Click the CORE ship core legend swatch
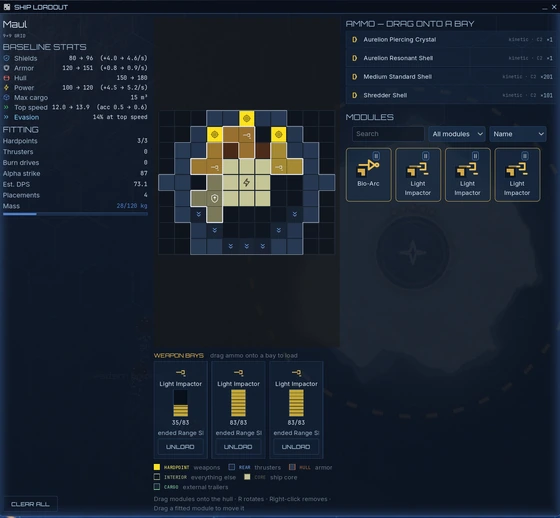Screen dimensions: 560x518 coord(247,477)
